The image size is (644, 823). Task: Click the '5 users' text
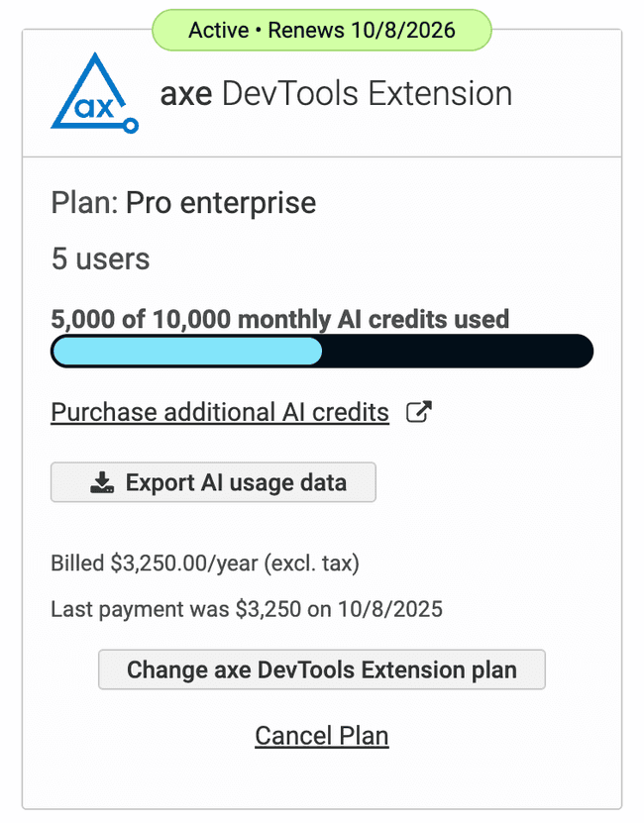[x=99, y=259]
